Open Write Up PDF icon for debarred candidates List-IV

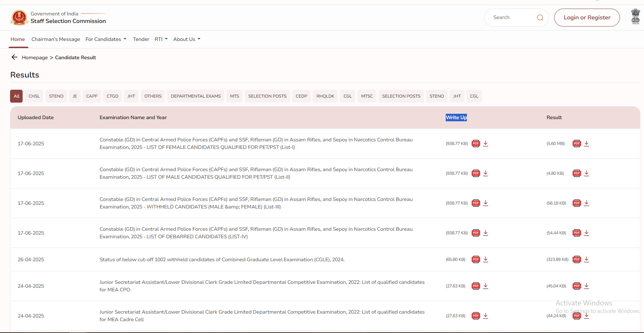click(476, 233)
